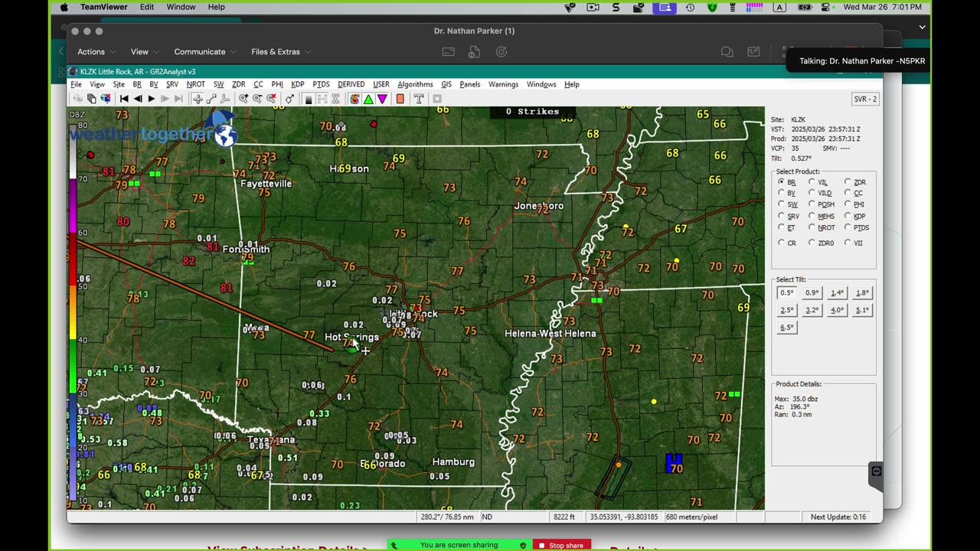Click the TeamViewer remote update circular icon

point(501,52)
